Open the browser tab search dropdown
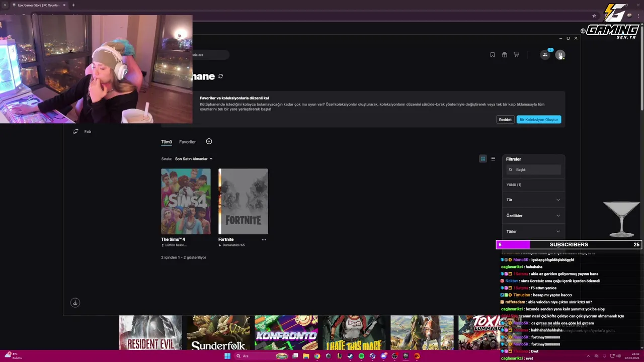644x362 pixels. click(5, 5)
